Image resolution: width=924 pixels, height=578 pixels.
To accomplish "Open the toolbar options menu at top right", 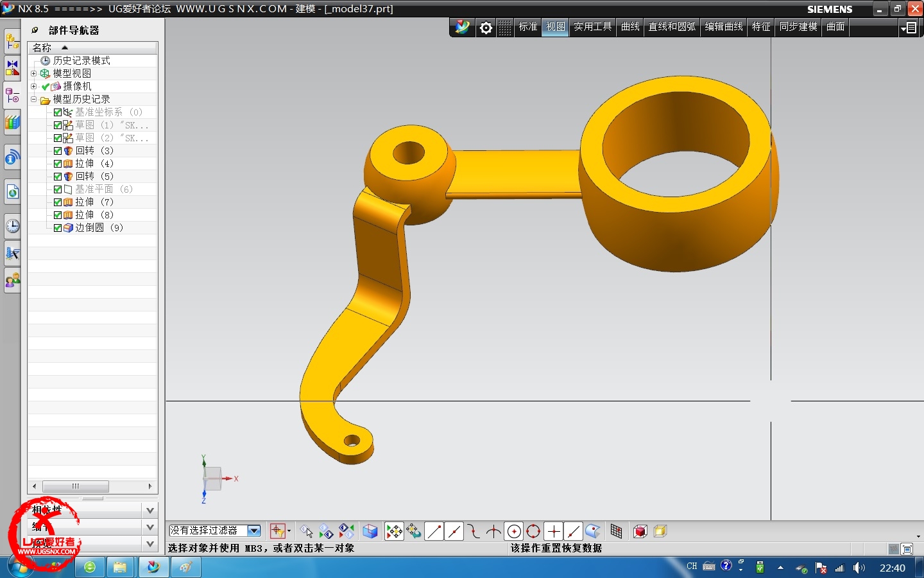I will click(909, 28).
